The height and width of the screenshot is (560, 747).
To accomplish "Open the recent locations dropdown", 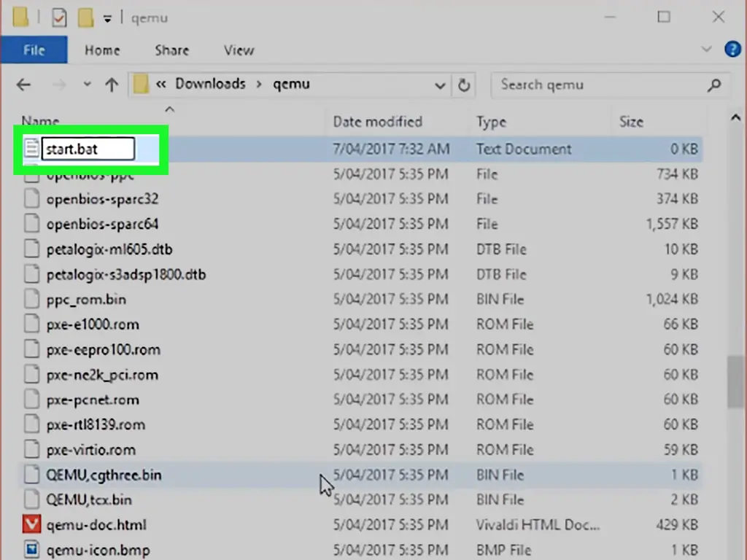I will click(x=87, y=85).
